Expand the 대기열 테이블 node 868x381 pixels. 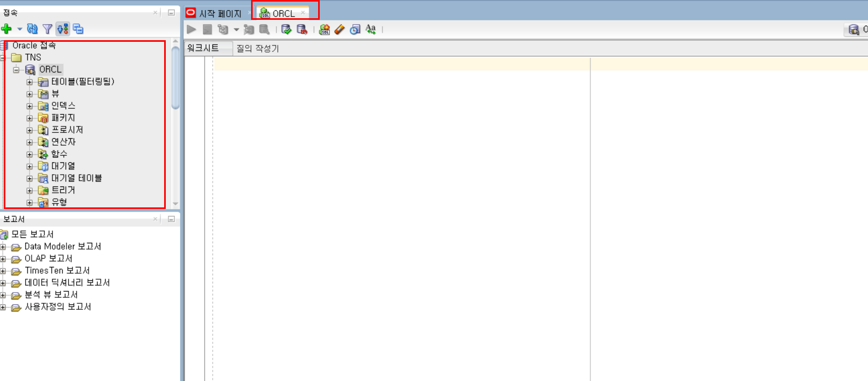click(30, 178)
